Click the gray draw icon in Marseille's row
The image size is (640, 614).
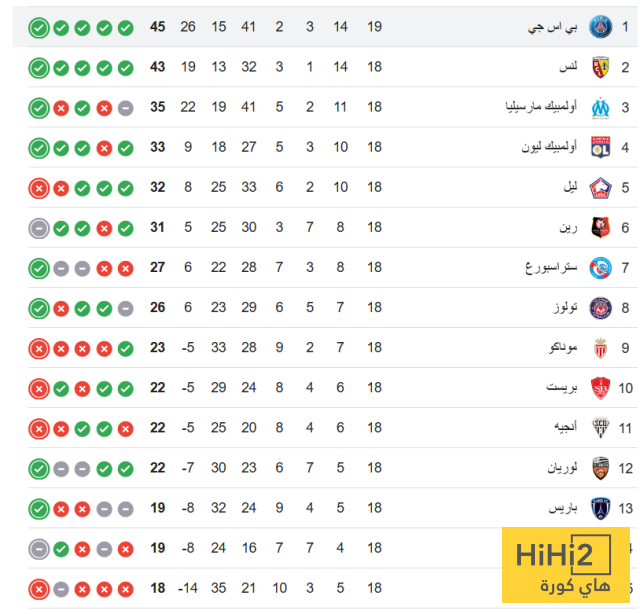click(x=125, y=107)
